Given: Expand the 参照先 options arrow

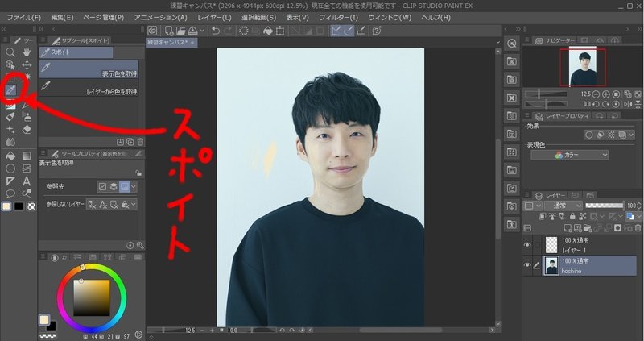Looking at the screenshot, I should click(134, 187).
